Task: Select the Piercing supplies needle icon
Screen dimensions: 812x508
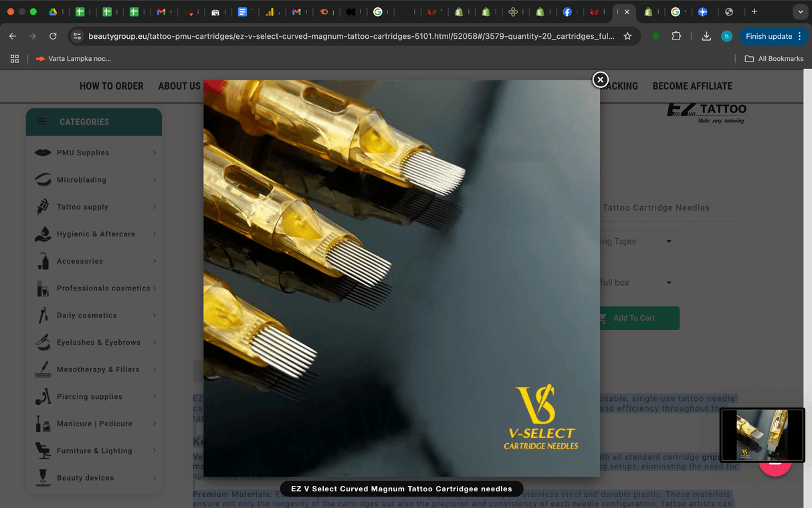Action: 41,396
